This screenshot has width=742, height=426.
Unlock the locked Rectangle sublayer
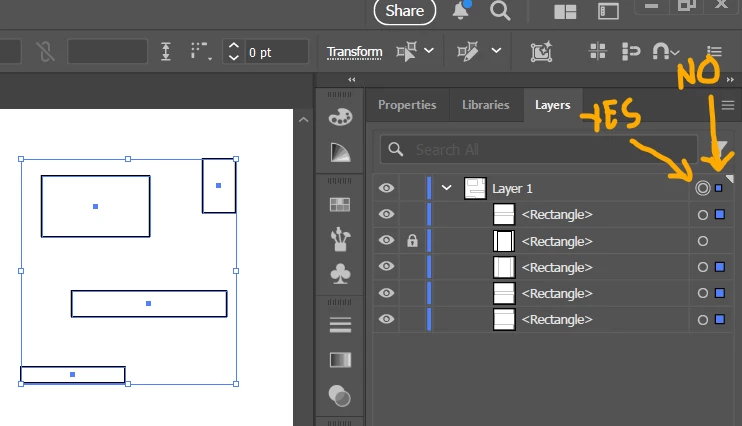click(412, 241)
